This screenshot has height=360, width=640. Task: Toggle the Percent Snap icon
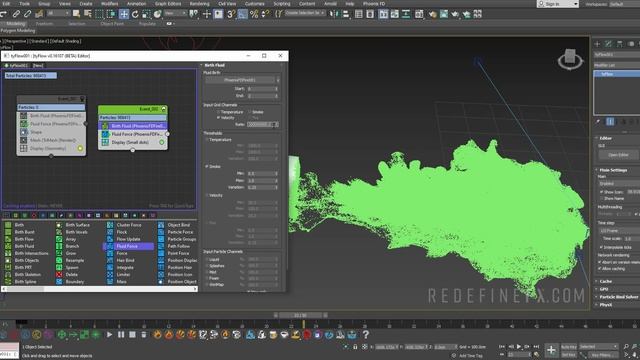tap(254, 14)
